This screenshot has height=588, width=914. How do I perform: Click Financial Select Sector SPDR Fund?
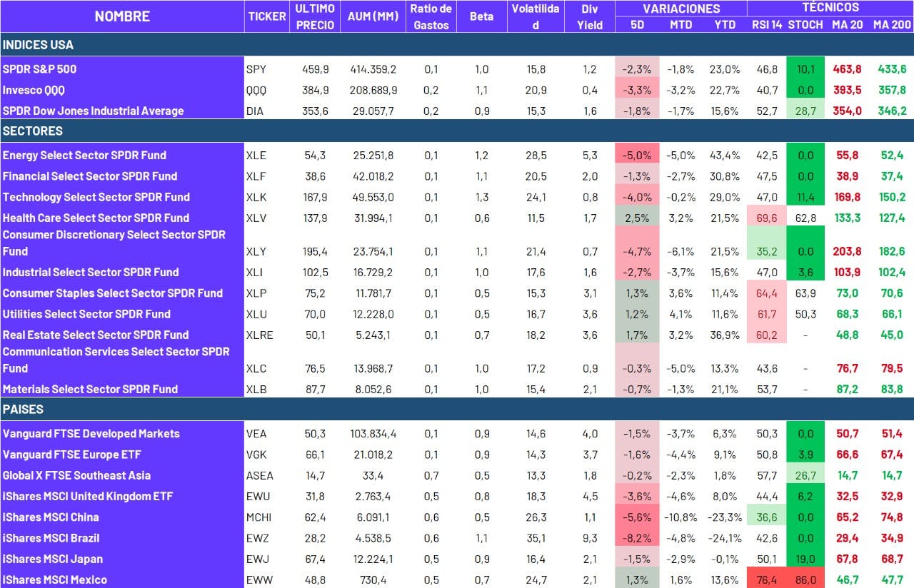[90, 176]
